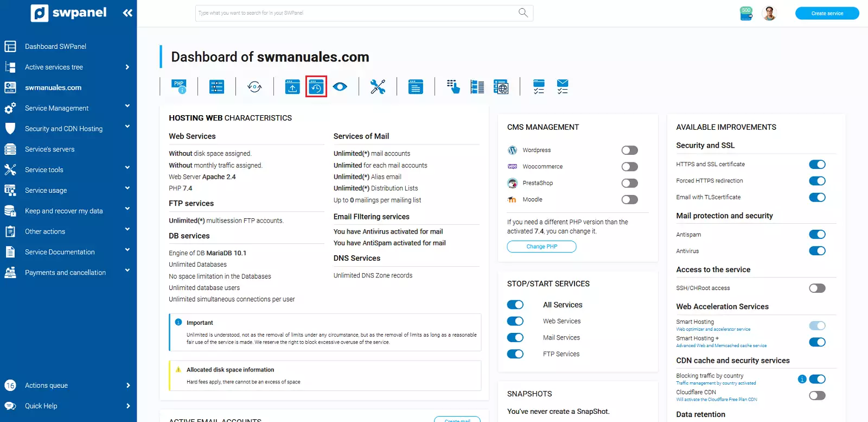Click the Change PHP button
Image resolution: width=868 pixels, height=422 pixels.
click(x=541, y=247)
